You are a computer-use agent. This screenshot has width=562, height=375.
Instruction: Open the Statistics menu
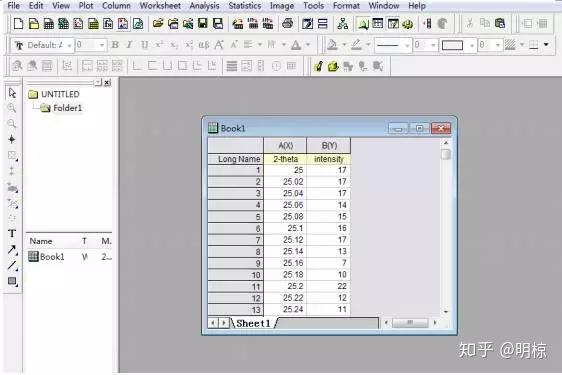click(x=245, y=6)
